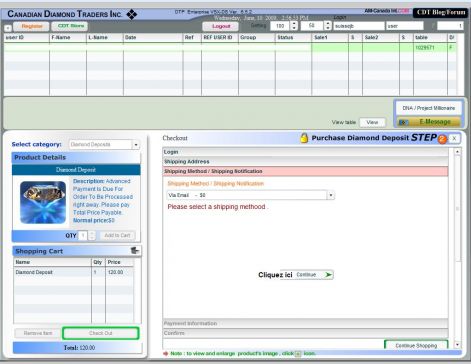Expand the Shipping Address section
This screenshot has width=471, height=364.
click(x=305, y=162)
